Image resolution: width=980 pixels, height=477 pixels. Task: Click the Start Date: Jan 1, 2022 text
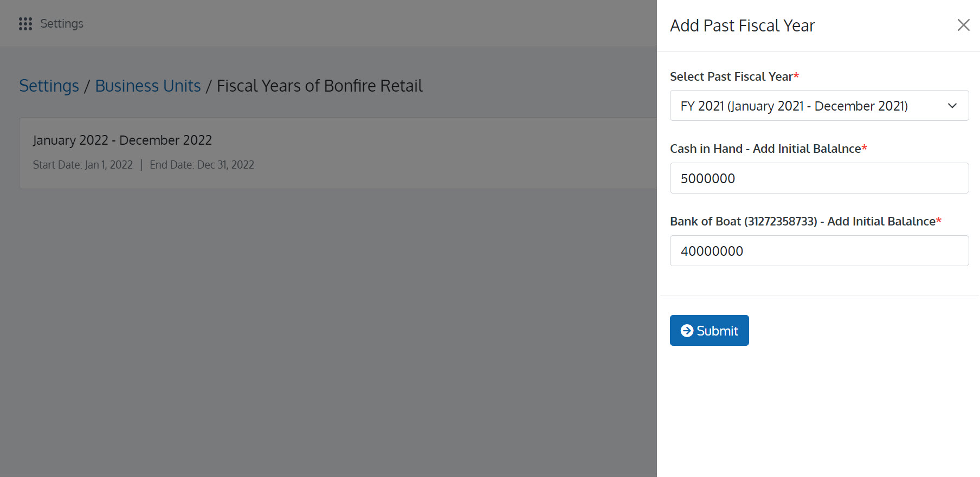point(83,165)
